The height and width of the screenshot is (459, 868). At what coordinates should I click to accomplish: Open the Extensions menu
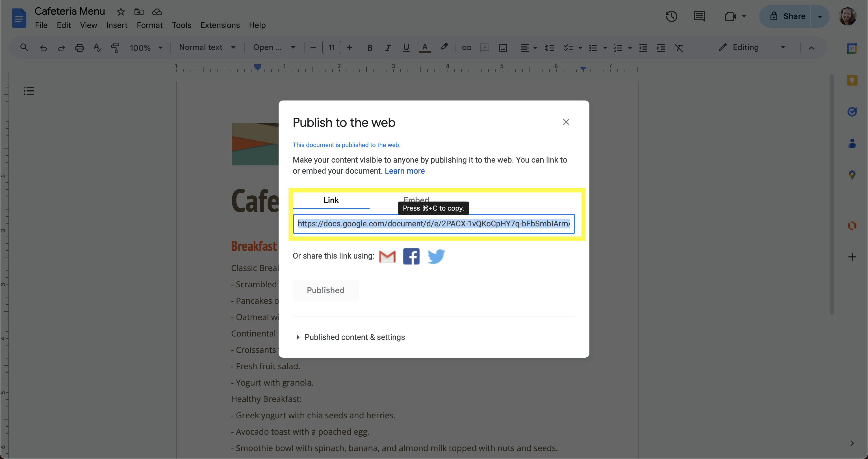(x=220, y=25)
